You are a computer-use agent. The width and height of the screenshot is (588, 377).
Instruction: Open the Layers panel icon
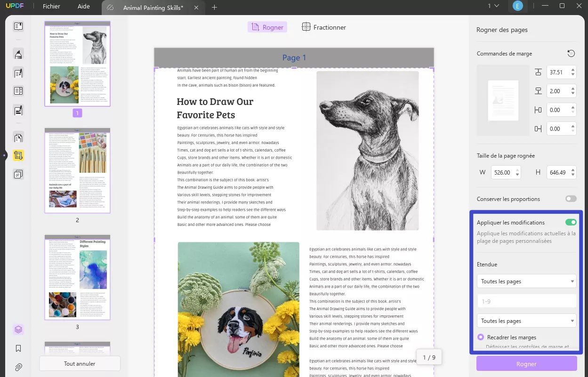point(18,329)
